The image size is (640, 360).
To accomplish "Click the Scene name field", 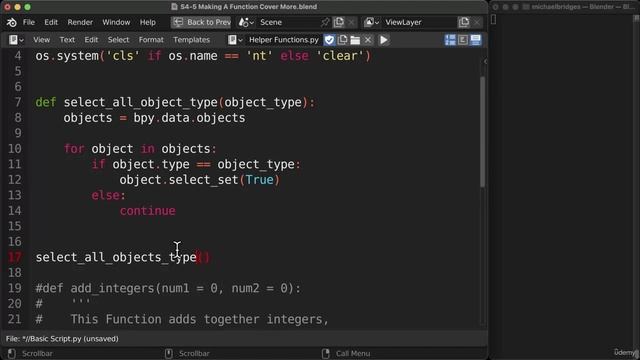I will 288,22.
